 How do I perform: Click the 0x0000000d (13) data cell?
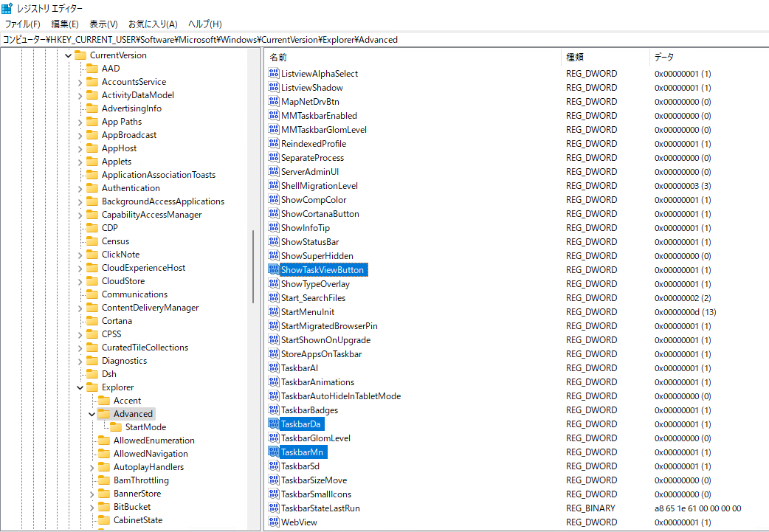[685, 312]
